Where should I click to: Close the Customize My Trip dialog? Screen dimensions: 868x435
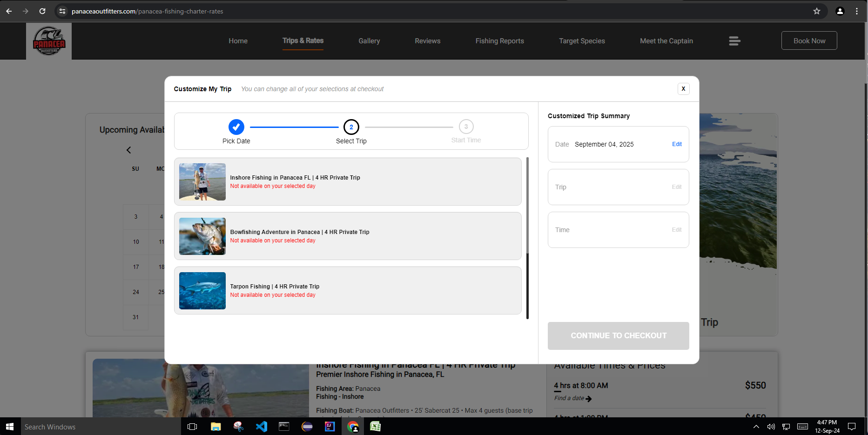[x=683, y=89]
